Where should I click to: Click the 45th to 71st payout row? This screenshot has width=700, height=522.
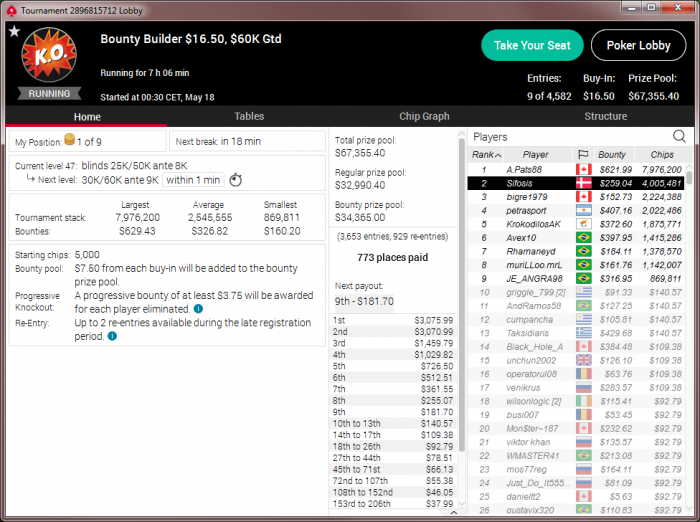[x=393, y=469]
